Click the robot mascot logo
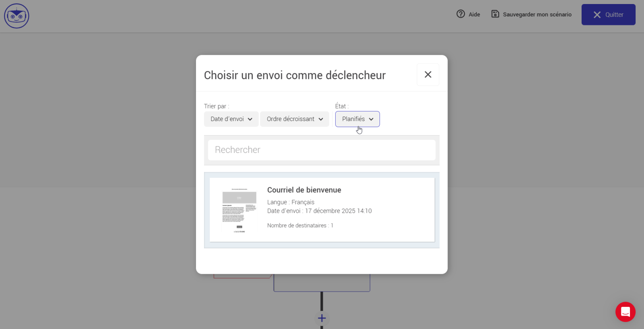The height and width of the screenshot is (329, 644). point(17,16)
